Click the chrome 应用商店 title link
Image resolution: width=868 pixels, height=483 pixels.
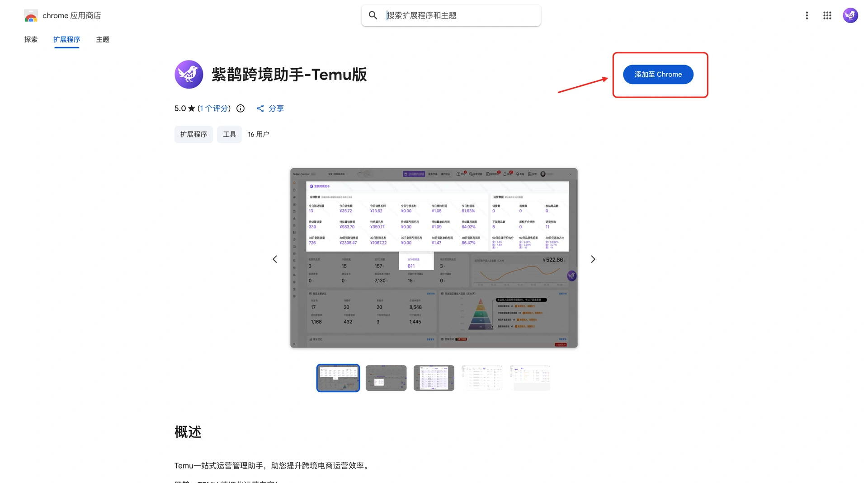[x=71, y=16]
